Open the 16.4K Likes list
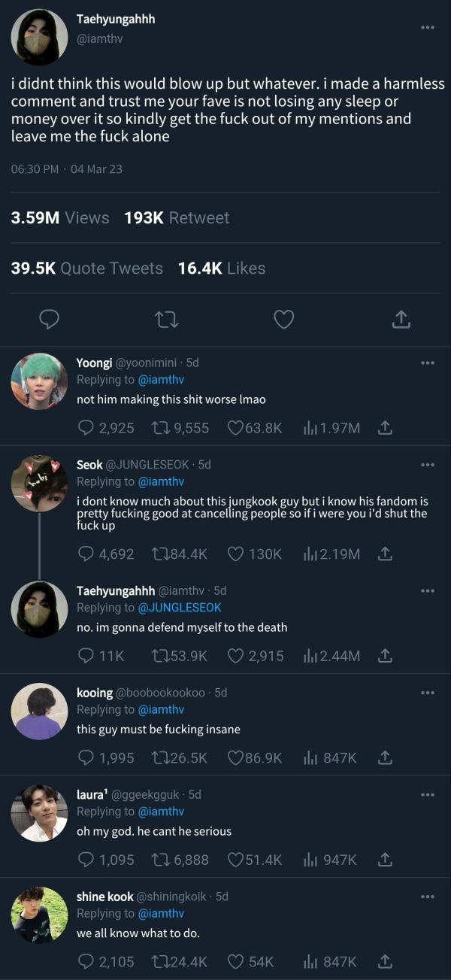This screenshot has height=980, width=451. point(222,269)
